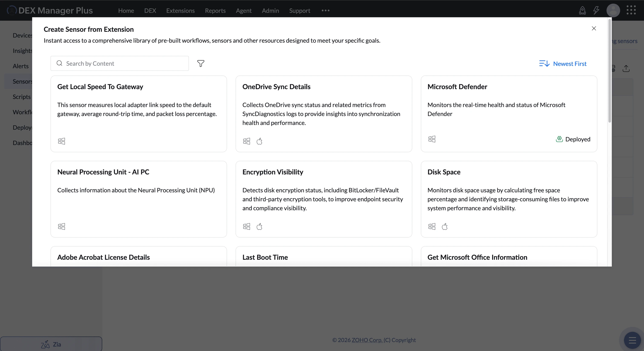The image size is (644, 351).
Task: Click the DEX Manager Plus logo
Action: 50,10
